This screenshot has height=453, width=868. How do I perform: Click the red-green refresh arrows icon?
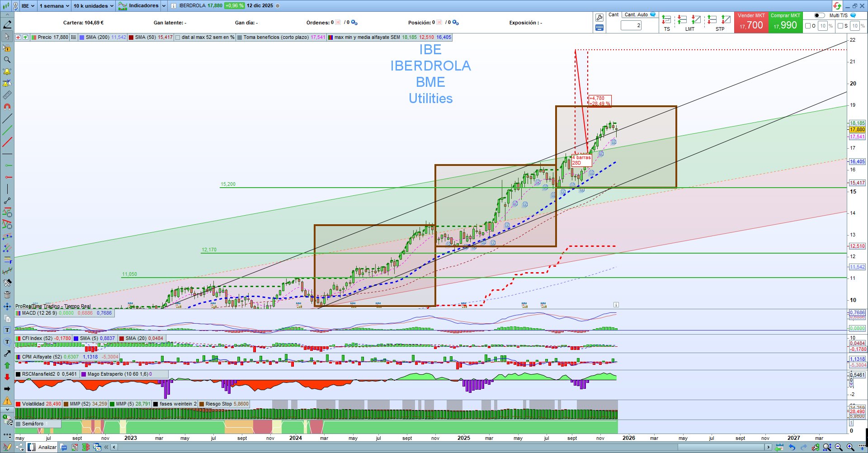(x=837, y=6)
